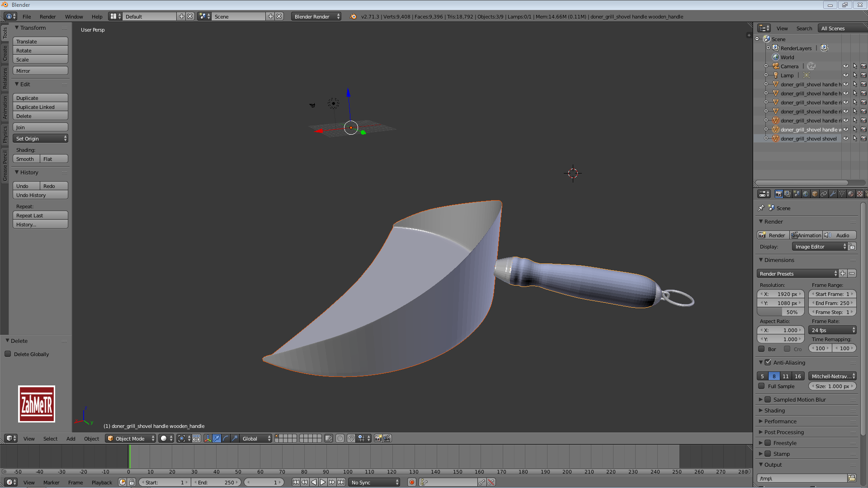
Task: Play the animation forward
Action: tap(323, 483)
